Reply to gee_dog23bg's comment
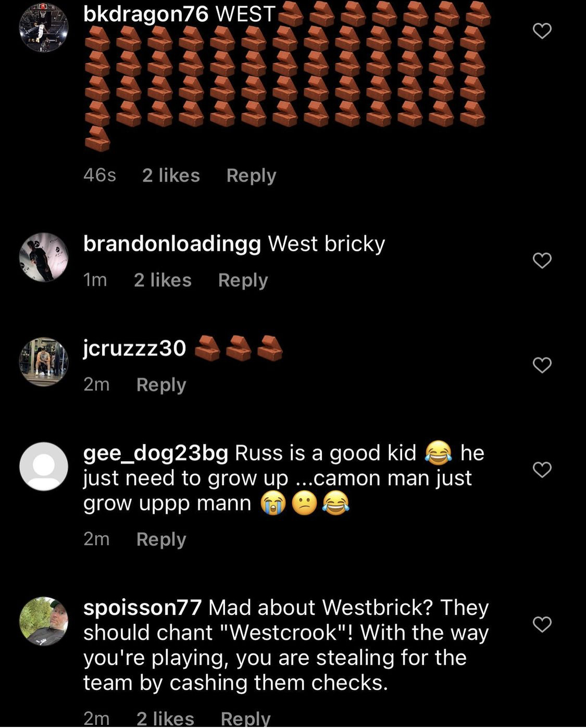Viewport: 586px width, 728px height. [x=161, y=539]
